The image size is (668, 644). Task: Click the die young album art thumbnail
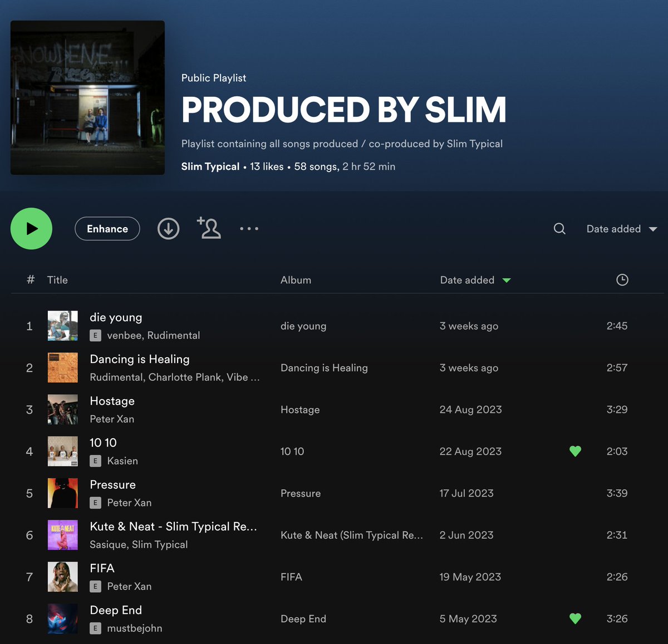(x=63, y=326)
